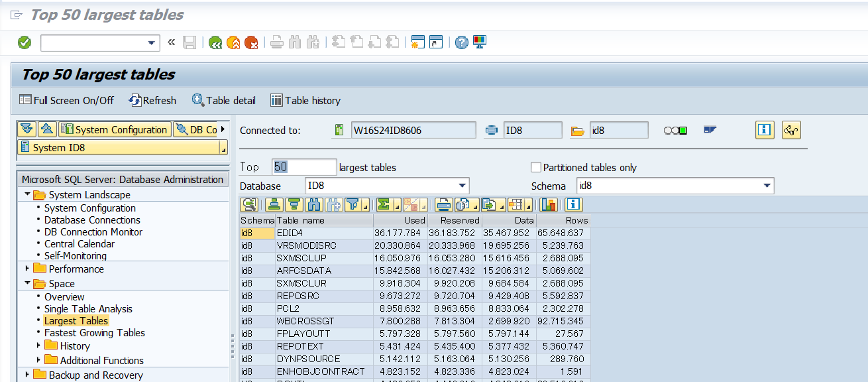Select the System Configuration tab
This screenshot has height=382, width=868.
click(x=114, y=129)
